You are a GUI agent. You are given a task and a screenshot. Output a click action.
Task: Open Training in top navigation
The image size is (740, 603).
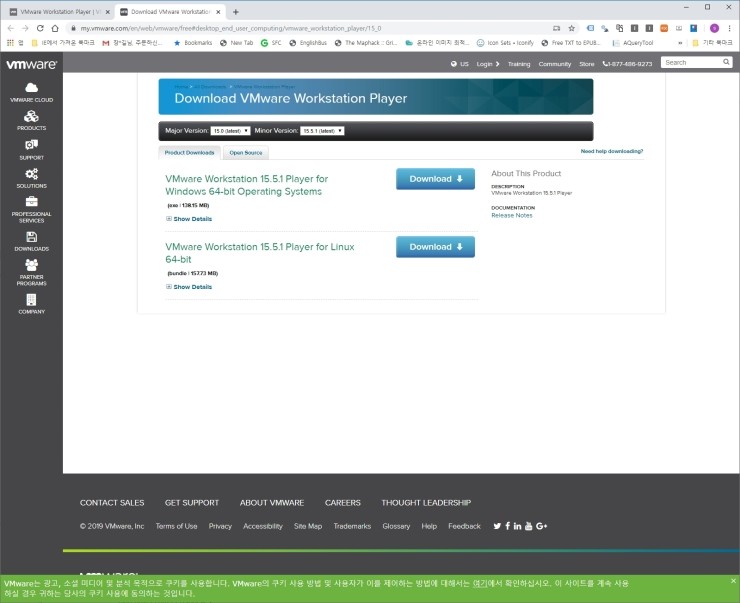coord(519,64)
